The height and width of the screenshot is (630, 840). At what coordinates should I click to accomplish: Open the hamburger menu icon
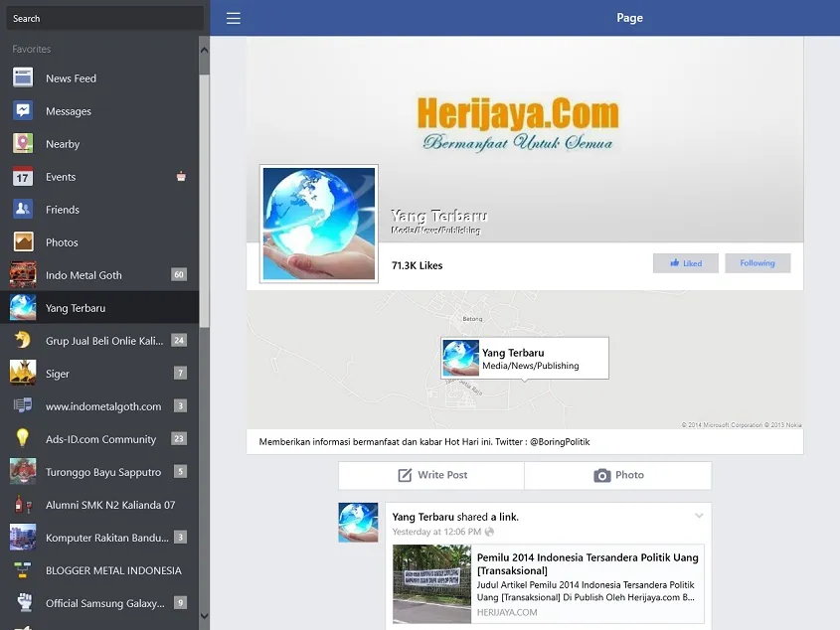tap(234, 18)
